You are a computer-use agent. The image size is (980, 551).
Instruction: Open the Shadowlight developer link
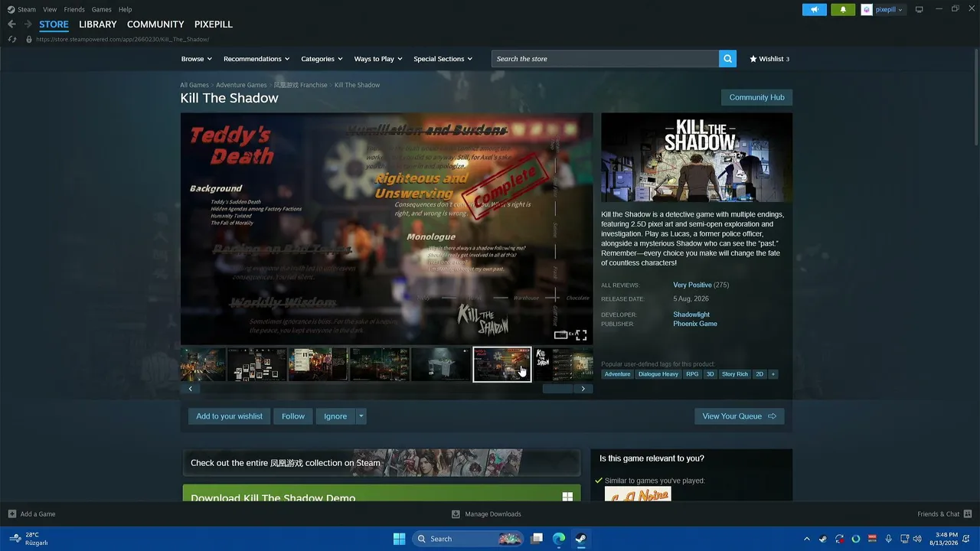click(691, 315)
